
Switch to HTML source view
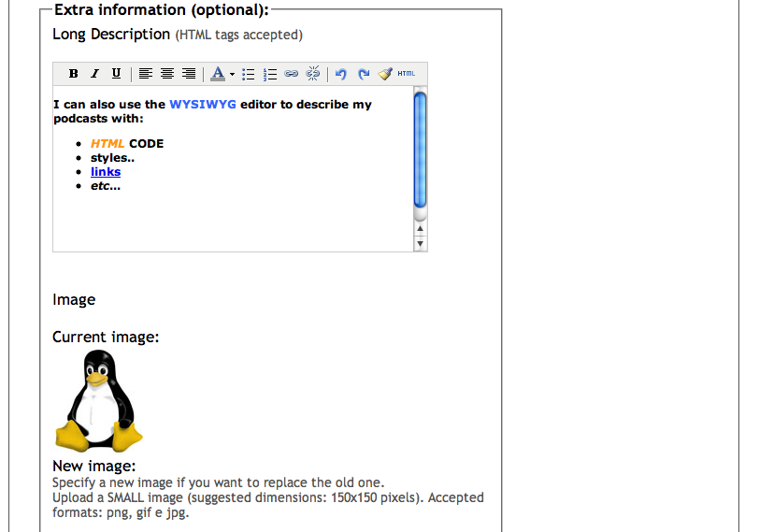click(x=406, y=74)
